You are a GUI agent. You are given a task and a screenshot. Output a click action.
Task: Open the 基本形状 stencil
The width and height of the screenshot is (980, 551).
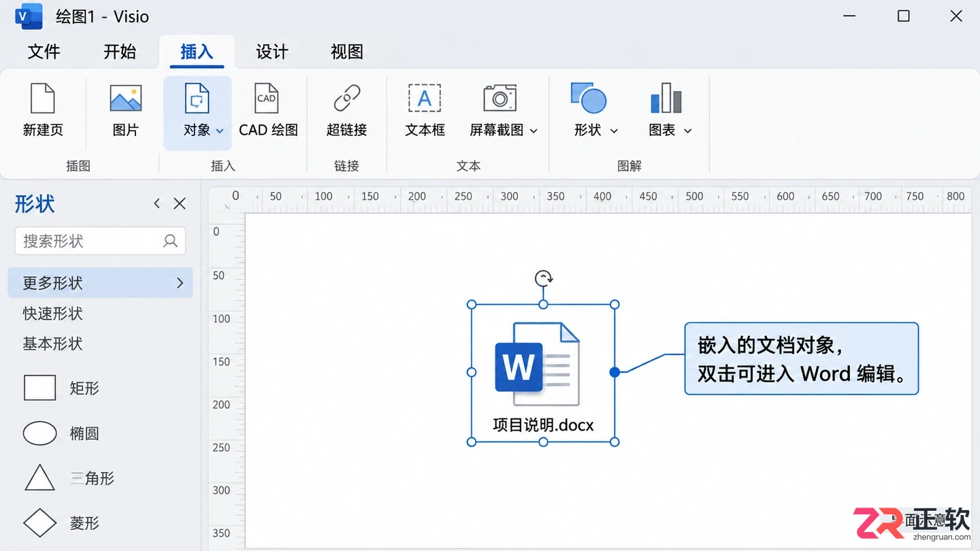point(52,344)
